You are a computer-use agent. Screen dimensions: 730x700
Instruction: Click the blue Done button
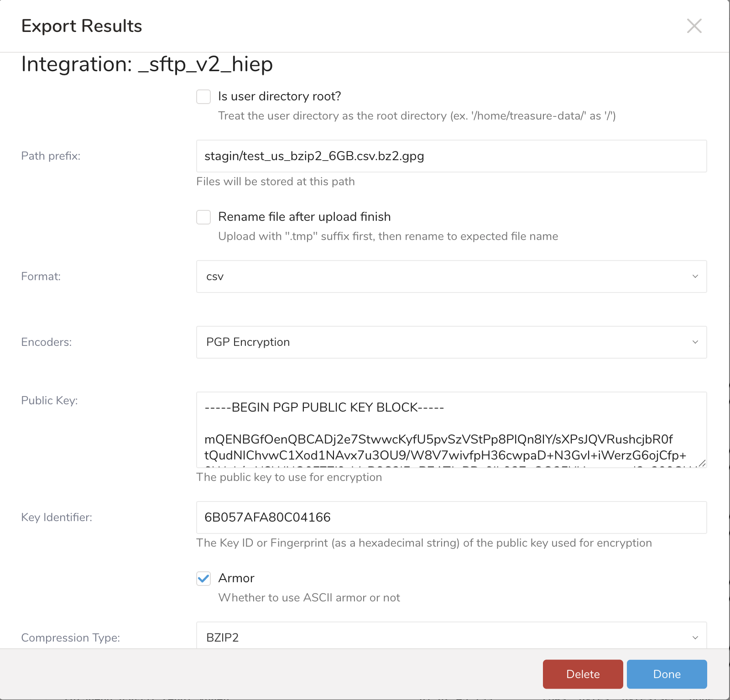[667, 674]
